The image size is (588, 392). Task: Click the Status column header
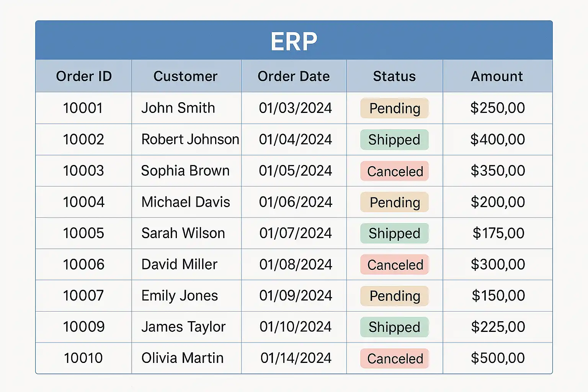[x=394, y=76]
